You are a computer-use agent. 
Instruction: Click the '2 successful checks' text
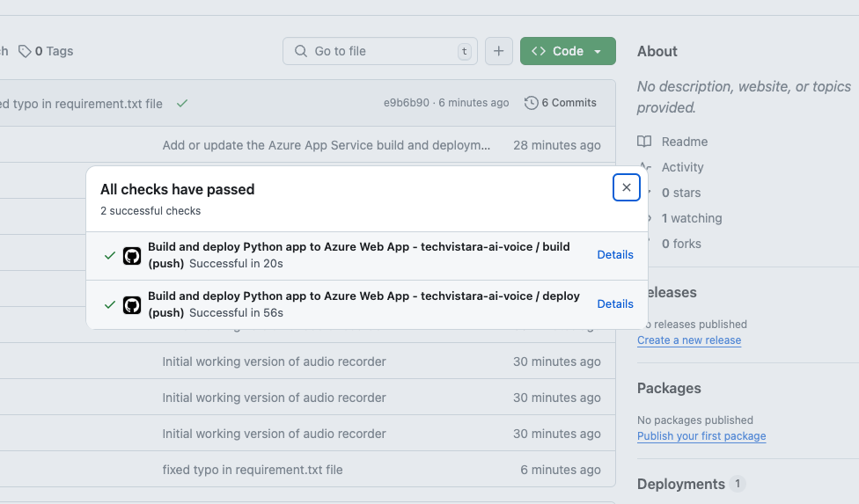pyautogui.click(x=151, y=211)
